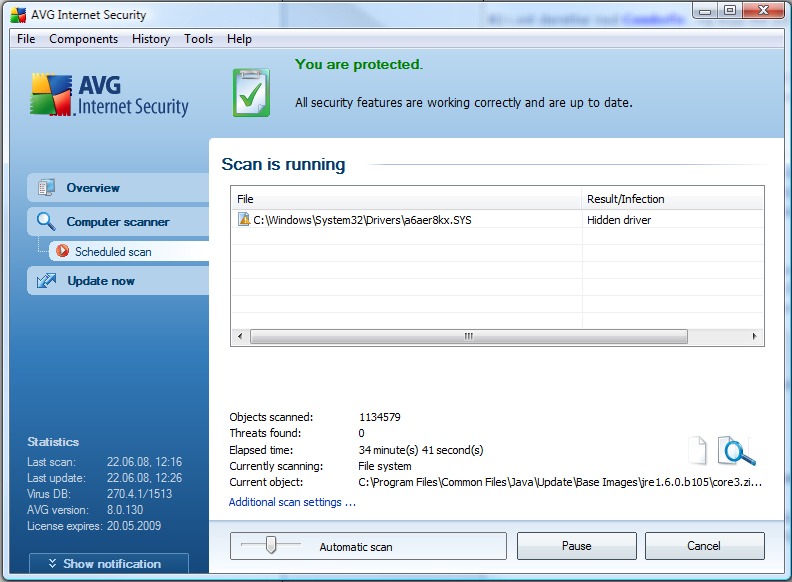Screen dimensions: 792x582
Task: Click the You are protected status text
Action: tap(359, 64)
